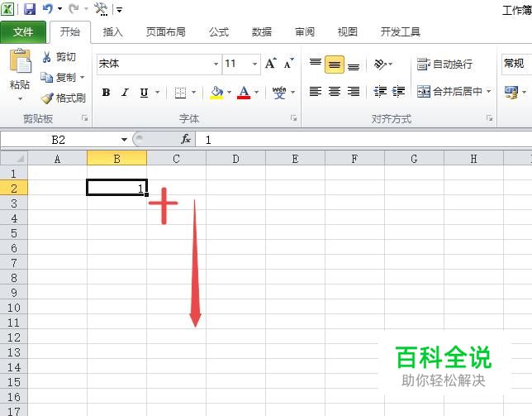Expand Paste options arrow under 粘贴
Viewport: 532px width, 416px height.
[20, 99]
